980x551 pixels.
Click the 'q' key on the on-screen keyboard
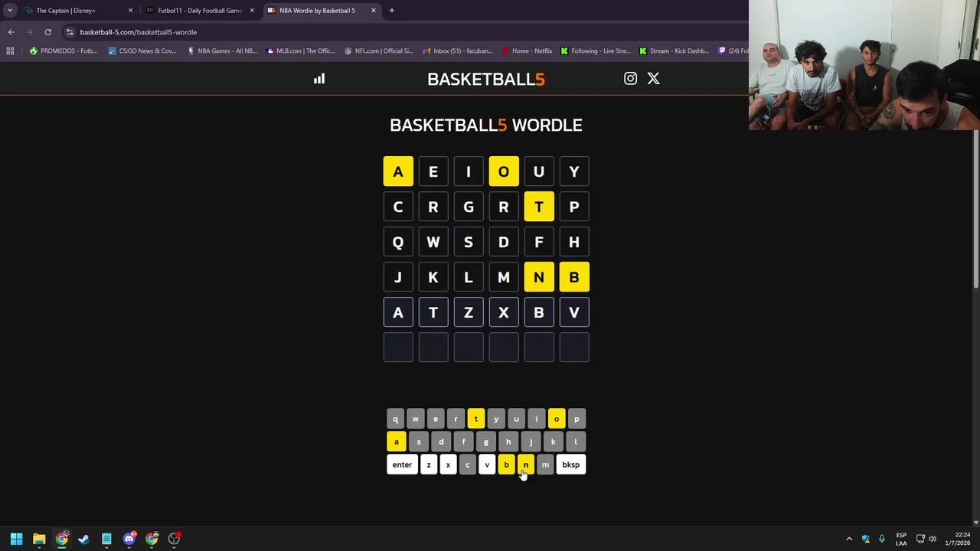[x=395, y=419]
